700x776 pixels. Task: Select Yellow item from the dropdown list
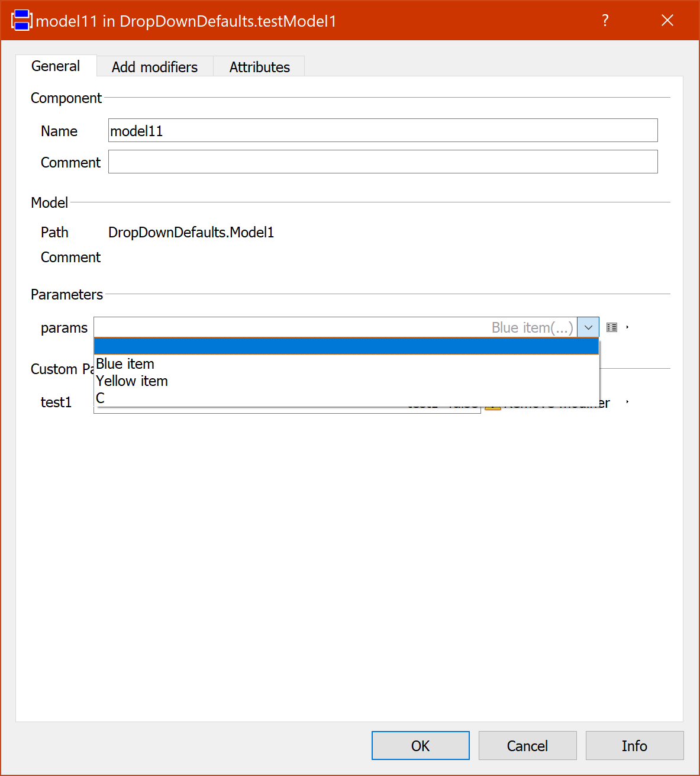pos(131,381)
